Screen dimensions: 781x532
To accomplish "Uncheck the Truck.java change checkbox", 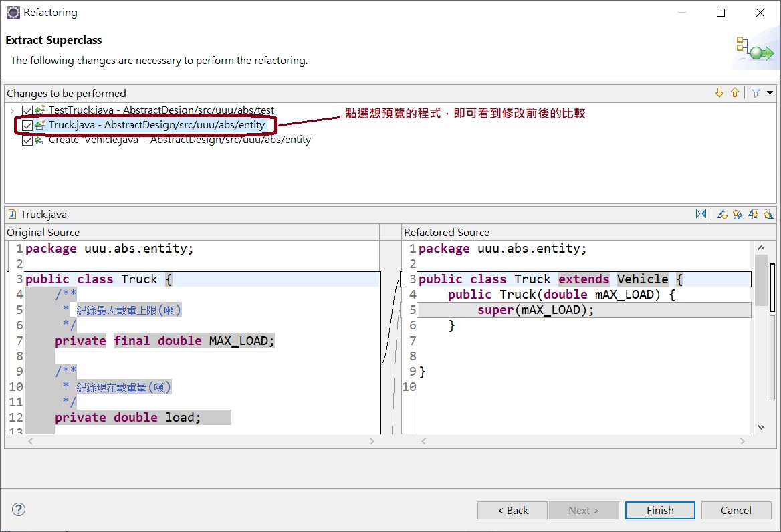I will (x=27, y=125).
